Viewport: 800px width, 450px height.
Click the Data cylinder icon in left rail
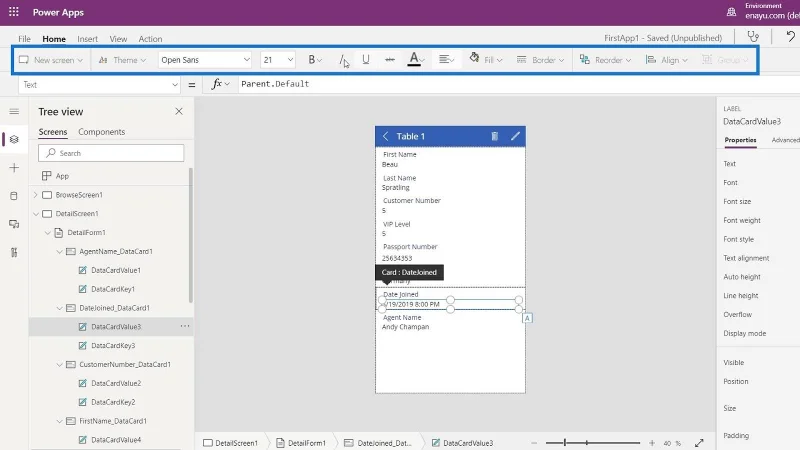pos(14,196)
